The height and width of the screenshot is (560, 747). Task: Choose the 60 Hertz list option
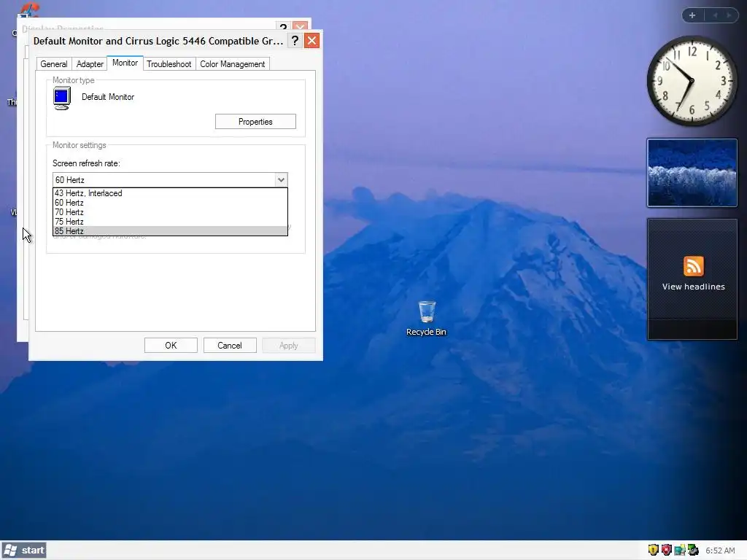[170, 203]
